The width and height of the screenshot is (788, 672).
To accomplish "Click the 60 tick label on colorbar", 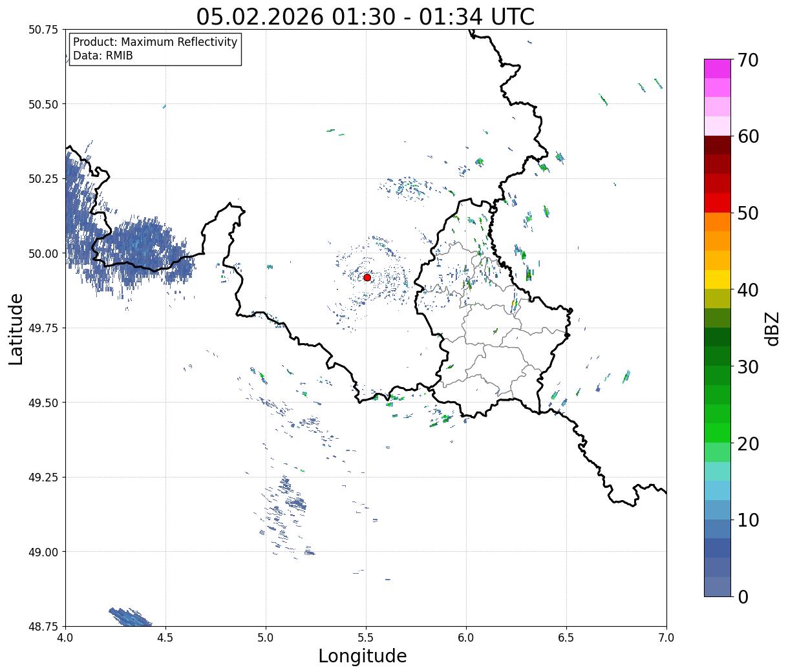I will coord(748,136).
